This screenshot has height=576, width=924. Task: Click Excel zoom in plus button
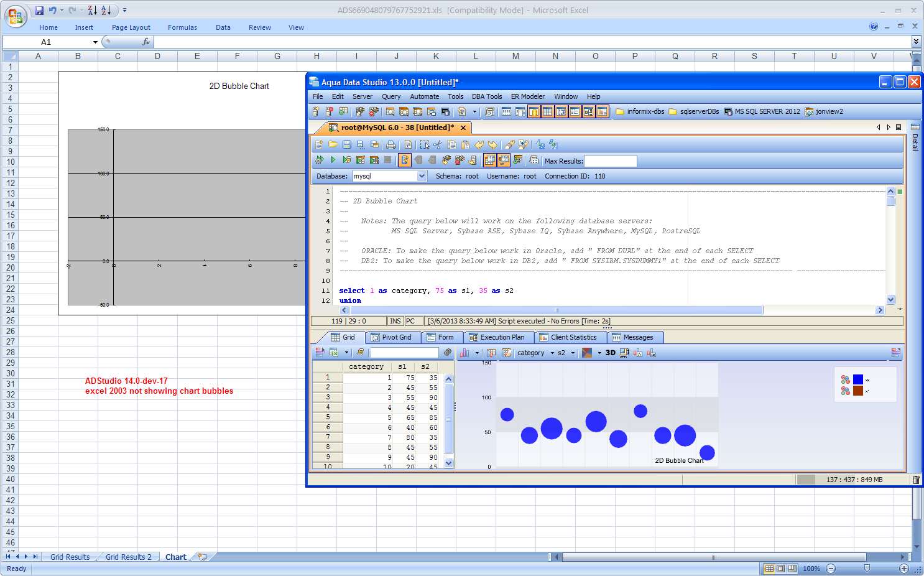tap(904, 569)
